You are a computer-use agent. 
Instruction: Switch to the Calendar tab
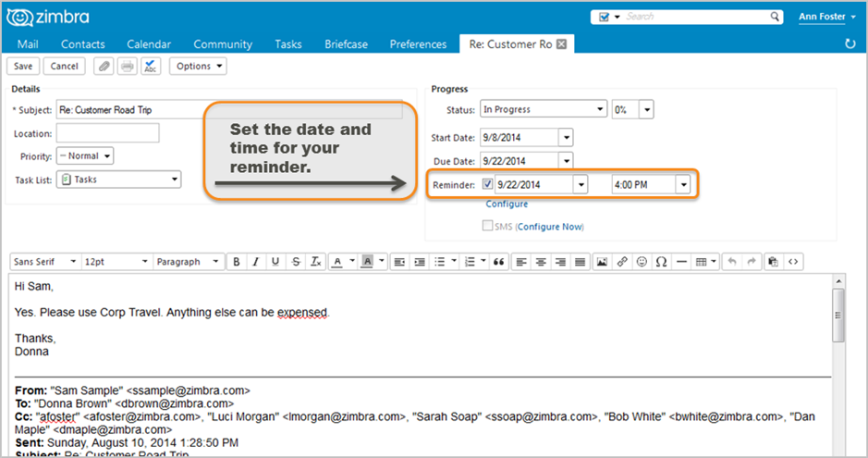click(149, 44)
